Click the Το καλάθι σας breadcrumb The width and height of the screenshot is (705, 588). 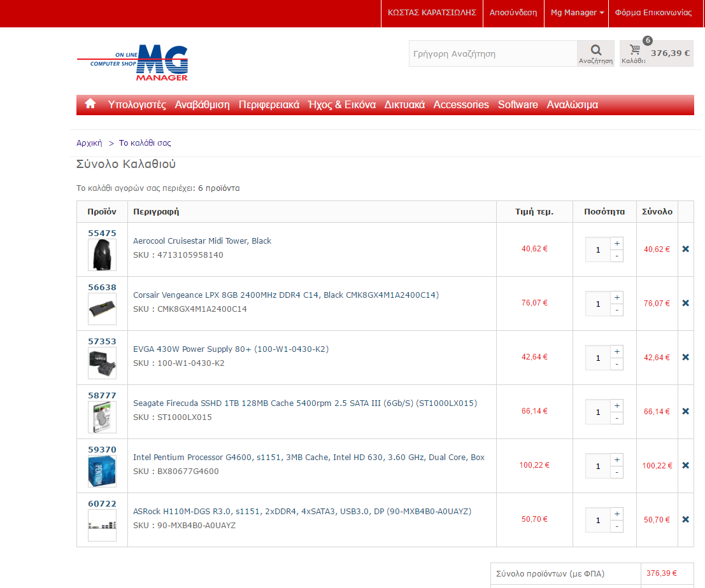click(145, 143)
